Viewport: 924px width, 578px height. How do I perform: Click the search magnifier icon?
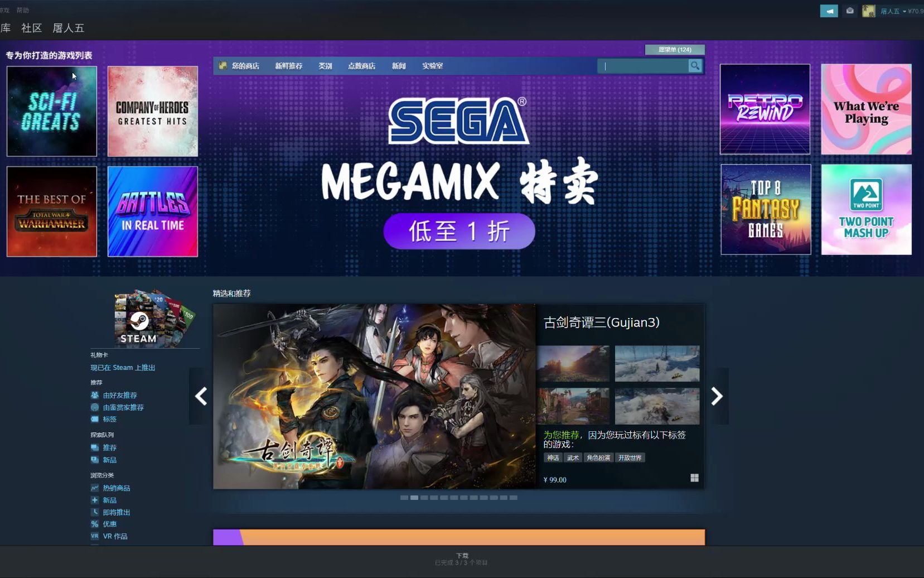(x=695, y=66)
